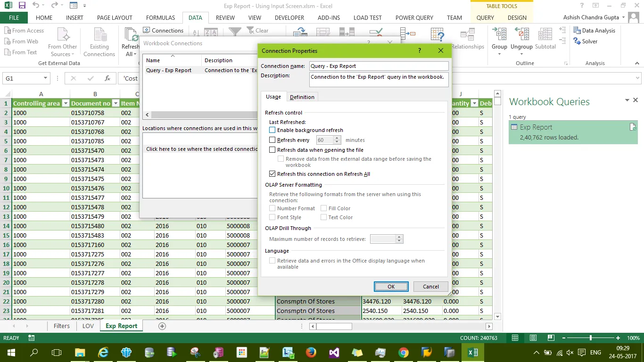Open Visual Studio from the taskbar
This screenshot has width=644, height=362.
click(334, 352)
